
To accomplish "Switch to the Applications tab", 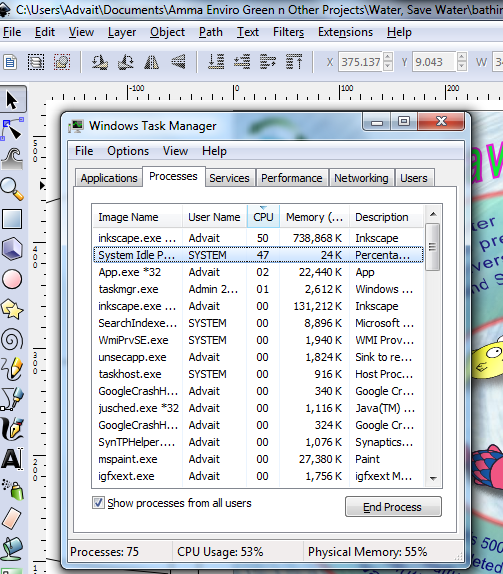I will click(x=109, y=178).
